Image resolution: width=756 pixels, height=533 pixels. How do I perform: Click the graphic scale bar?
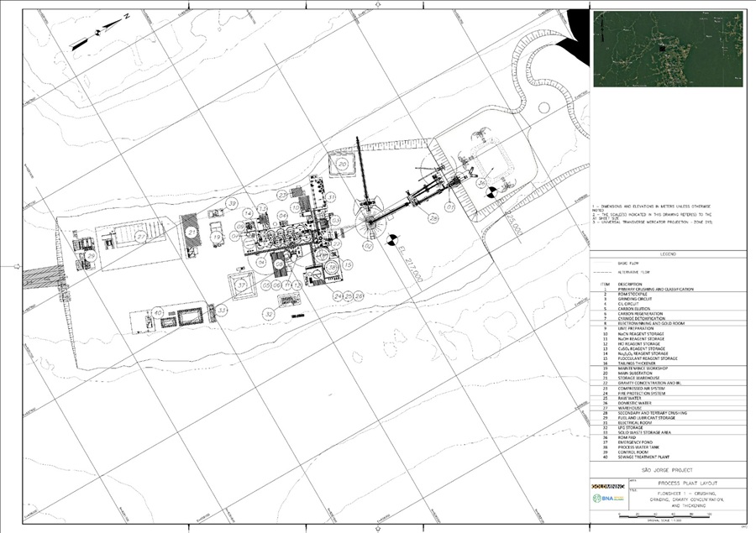click(664, 516)
